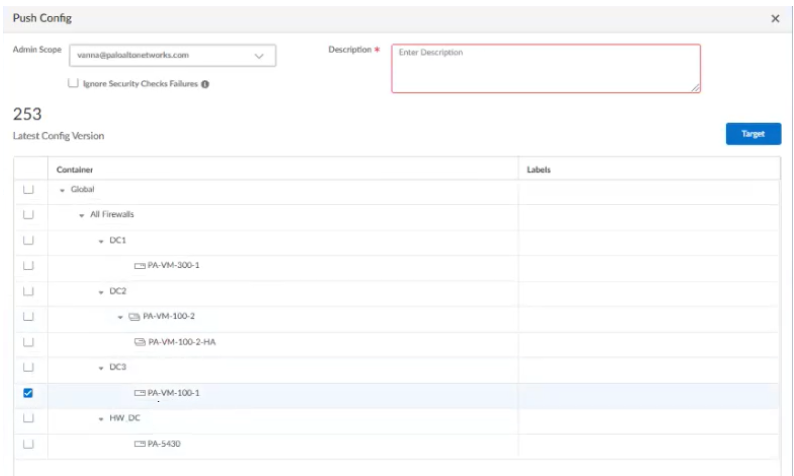Click the Description box resize handle
This screenshot has width=794, height=476.
click(x=695, y=88)
